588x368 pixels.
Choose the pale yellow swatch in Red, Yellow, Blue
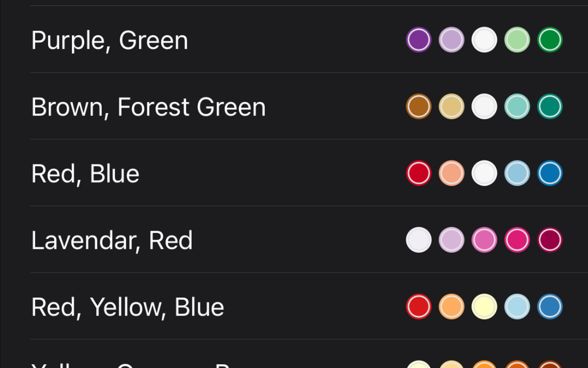tap(484, 306)
